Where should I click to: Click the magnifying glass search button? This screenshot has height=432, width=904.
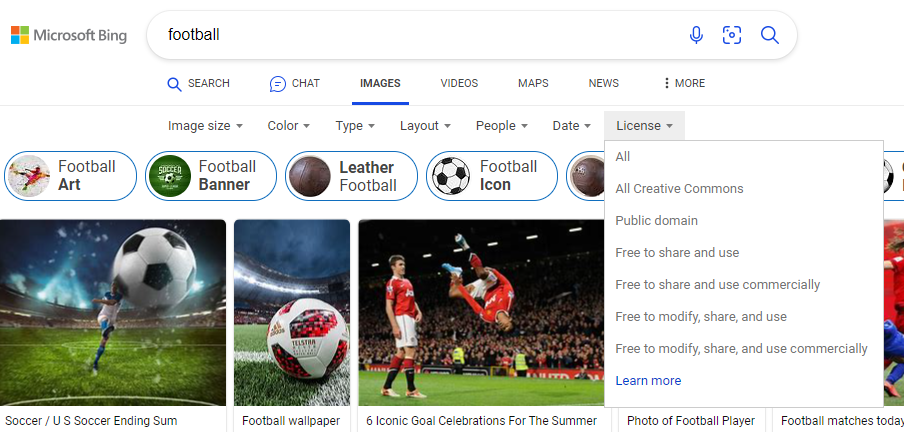click(x=769, y=35)
